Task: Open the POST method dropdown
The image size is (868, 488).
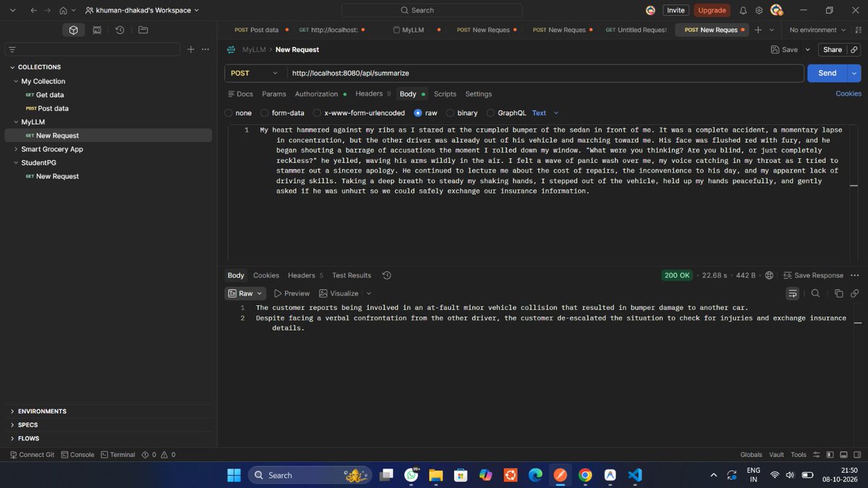Action: pyautogui.click(x=254, y=73)
